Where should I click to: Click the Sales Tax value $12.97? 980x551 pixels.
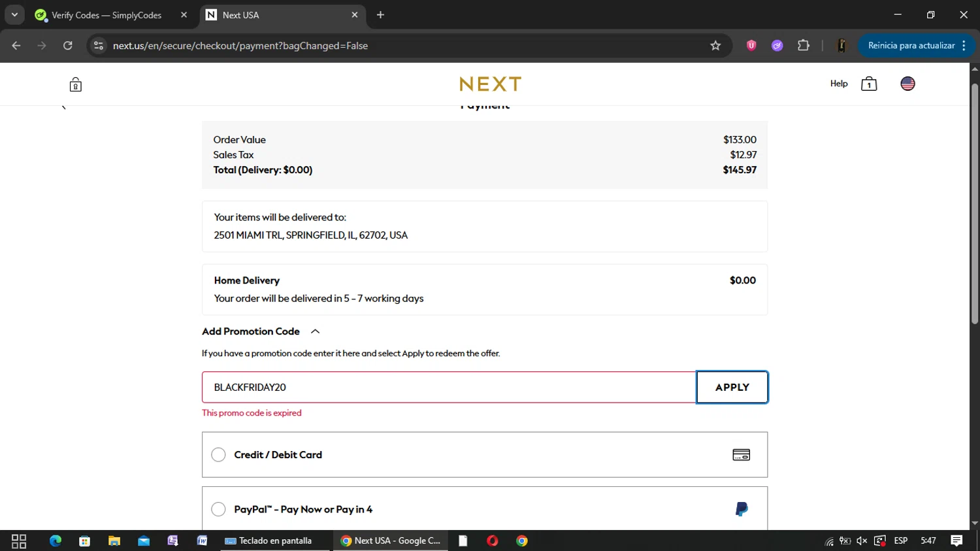743,155
